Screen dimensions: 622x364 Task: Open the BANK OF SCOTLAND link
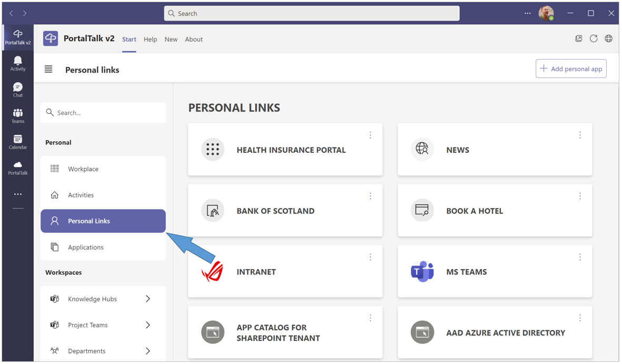(x=275, y=211)
